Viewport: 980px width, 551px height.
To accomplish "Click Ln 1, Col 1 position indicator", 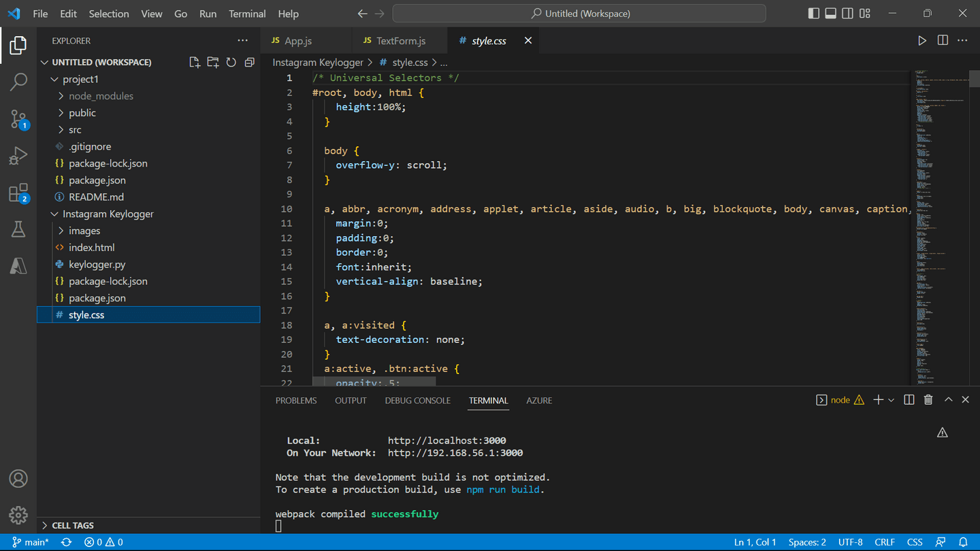I will 755,542.
